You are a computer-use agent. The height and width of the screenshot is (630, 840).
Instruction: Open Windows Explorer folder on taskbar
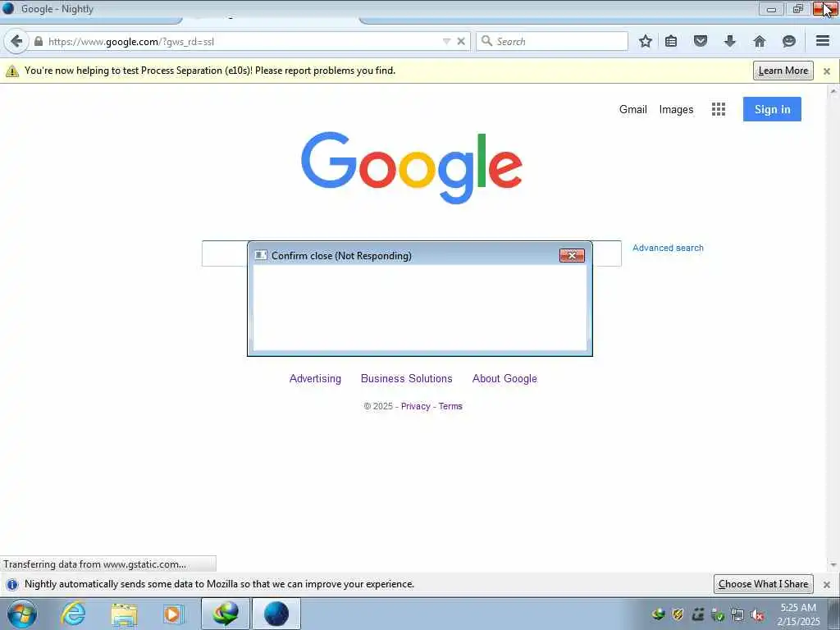124,614
